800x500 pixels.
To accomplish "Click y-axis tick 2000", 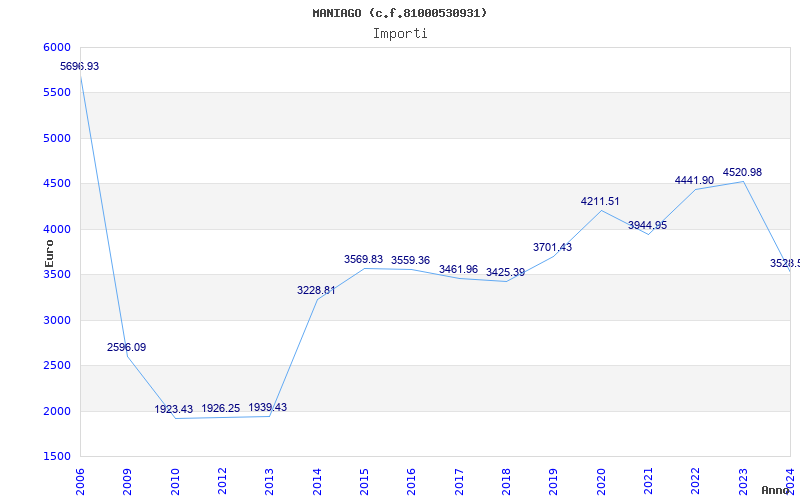I will [x=57, y=412].
